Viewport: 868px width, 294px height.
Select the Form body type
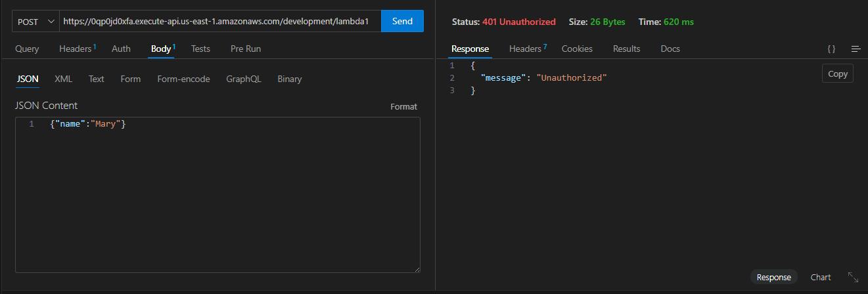point(131,79)
